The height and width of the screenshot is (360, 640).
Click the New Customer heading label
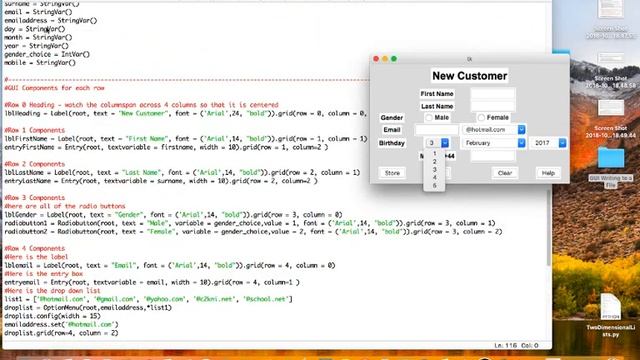point(470,76)
